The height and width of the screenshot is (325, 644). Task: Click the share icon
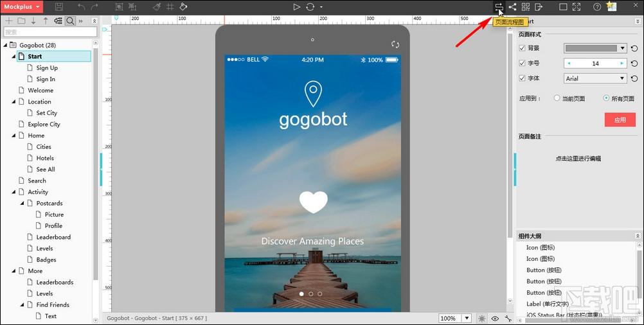point(512,6)
